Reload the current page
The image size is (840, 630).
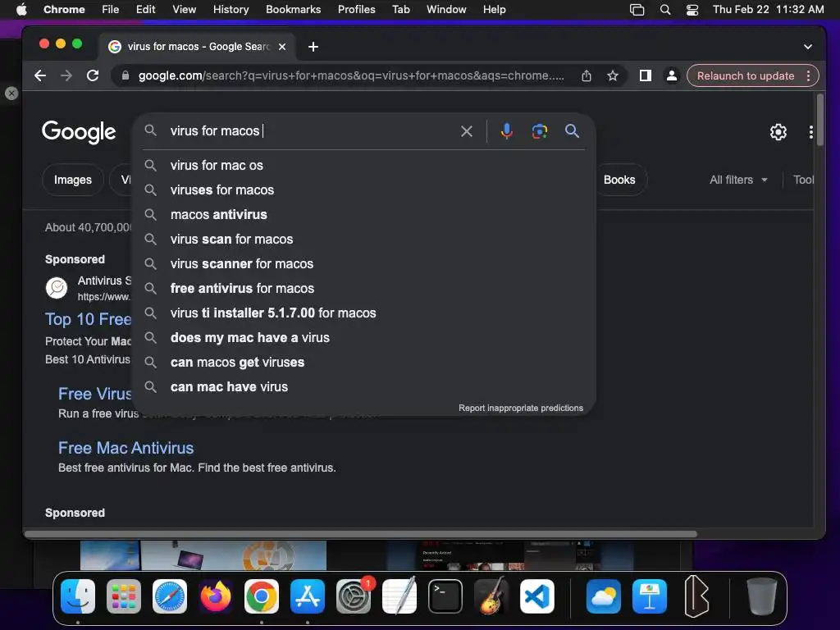(93, 75)
